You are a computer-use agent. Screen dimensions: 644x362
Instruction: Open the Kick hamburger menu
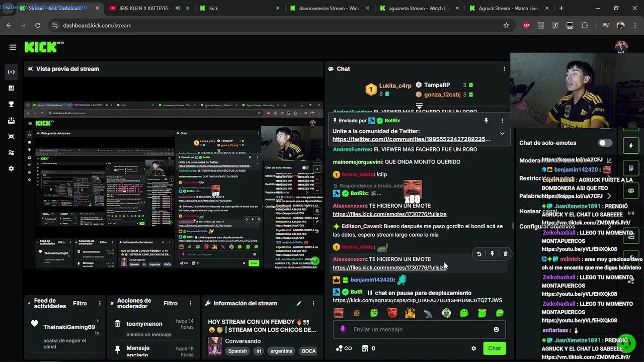pos(13,47)
